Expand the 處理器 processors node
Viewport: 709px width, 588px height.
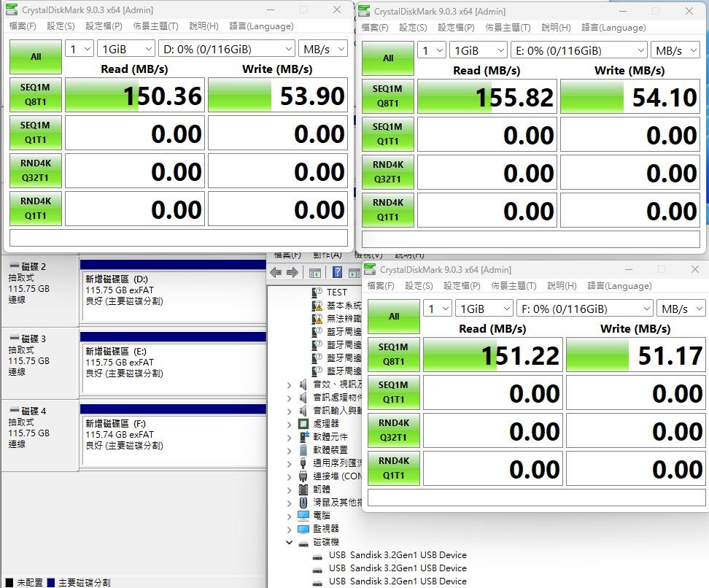289,424
